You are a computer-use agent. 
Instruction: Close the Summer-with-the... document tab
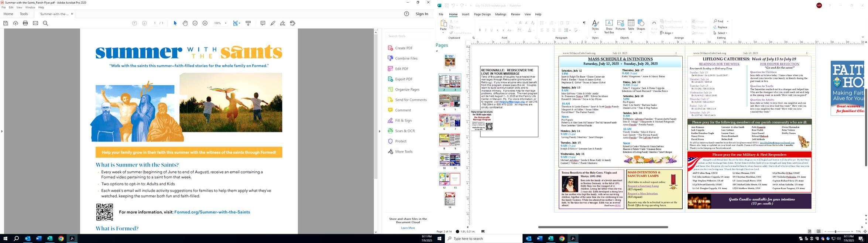point(72,14)
